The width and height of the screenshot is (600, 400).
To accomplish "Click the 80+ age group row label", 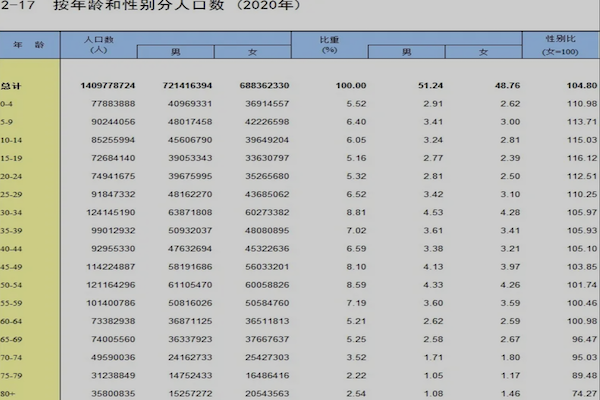I will (x=10, y=393).
